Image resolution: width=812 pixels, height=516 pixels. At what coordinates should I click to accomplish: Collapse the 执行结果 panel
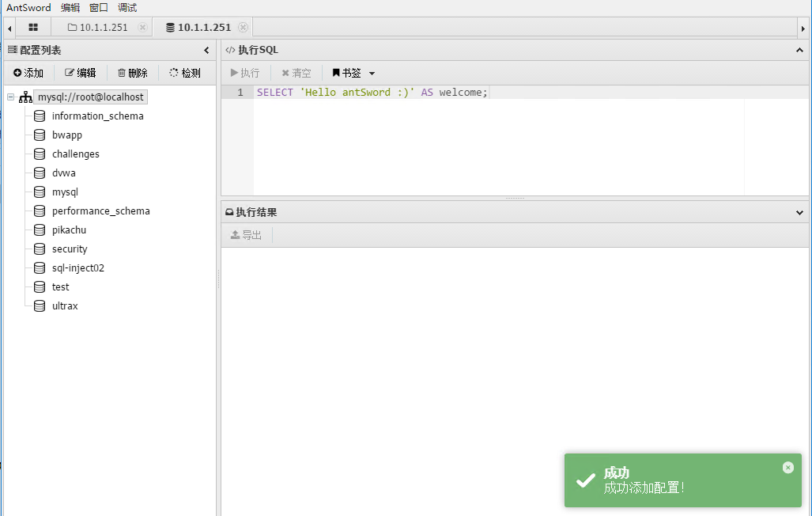[x=799, y=213]
